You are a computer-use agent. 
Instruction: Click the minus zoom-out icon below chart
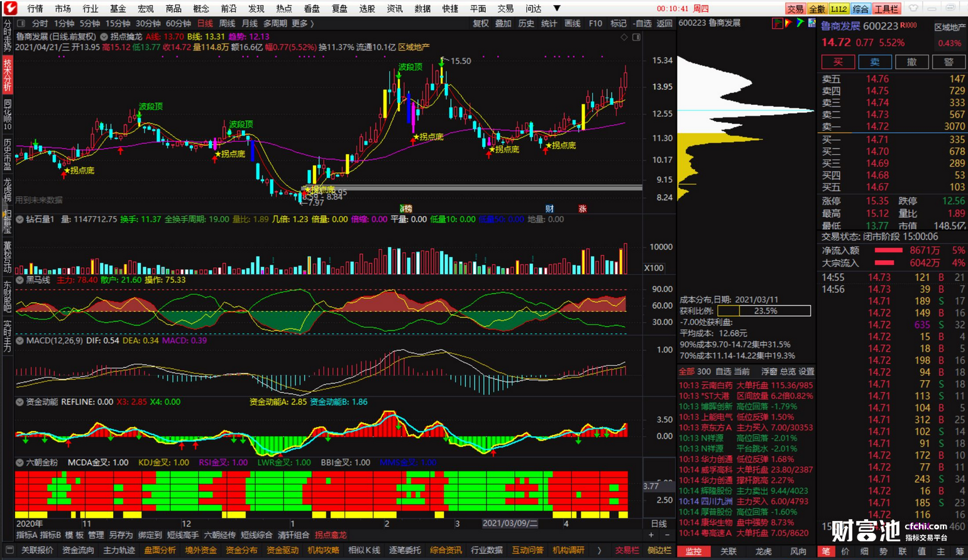point(667,535)
